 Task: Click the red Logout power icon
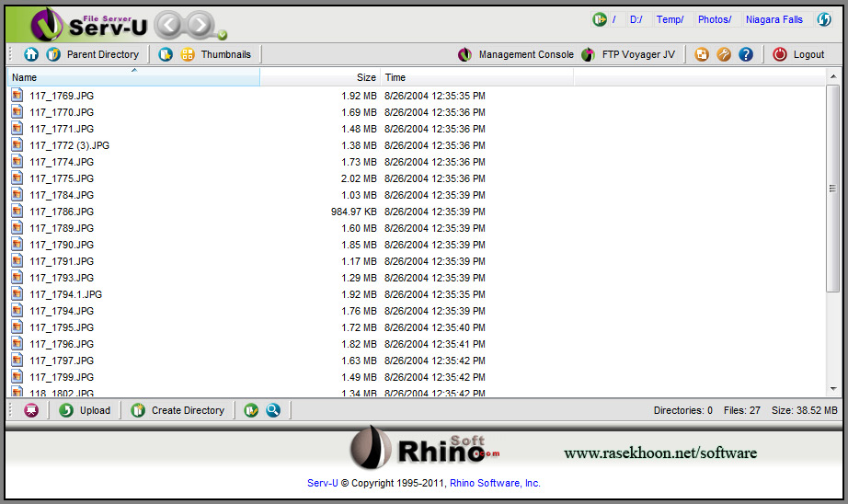click(x=779, y=54)
